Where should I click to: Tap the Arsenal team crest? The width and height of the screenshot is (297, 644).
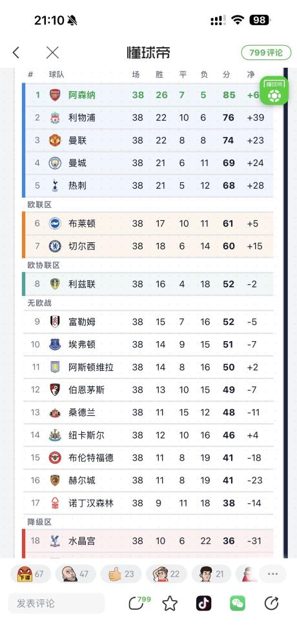tap(55, 95)
